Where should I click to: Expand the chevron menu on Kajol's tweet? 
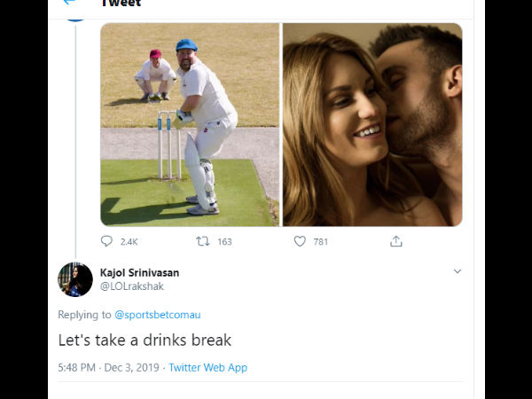tap(458, 271)
